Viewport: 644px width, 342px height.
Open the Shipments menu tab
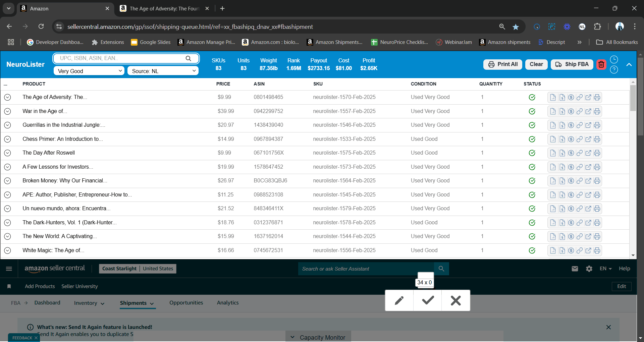[137, 303]
